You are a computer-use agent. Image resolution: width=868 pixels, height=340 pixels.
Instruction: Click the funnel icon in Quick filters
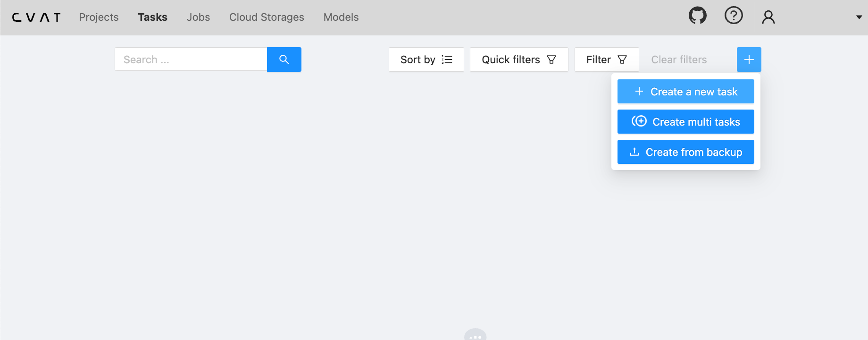[x=551, y=59]
